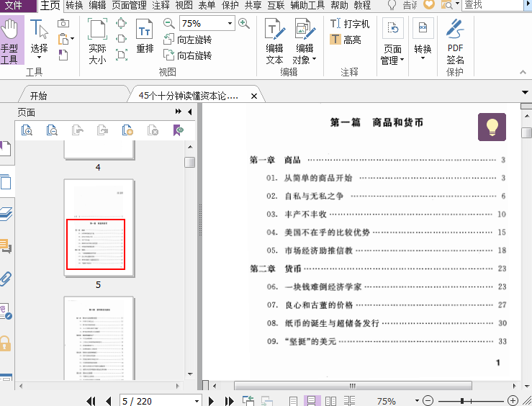Image resolution: width=532 pixels, height=406 pixels.
Task: Collapse the ribbon with the up chevron
Action: [x=523, y=72]
